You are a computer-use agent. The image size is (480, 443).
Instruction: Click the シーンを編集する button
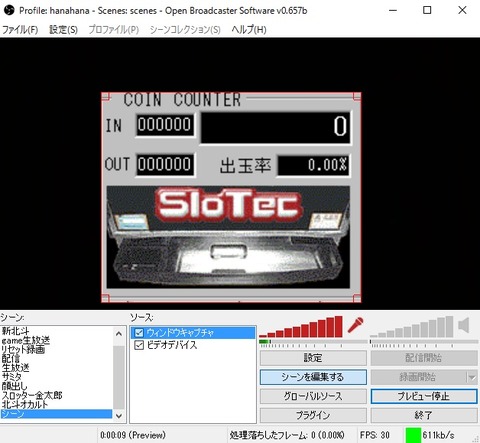click(x=313, y=377)
